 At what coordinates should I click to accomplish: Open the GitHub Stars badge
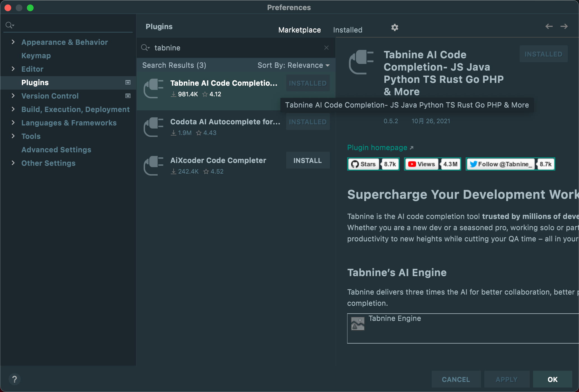coord(373,164)
